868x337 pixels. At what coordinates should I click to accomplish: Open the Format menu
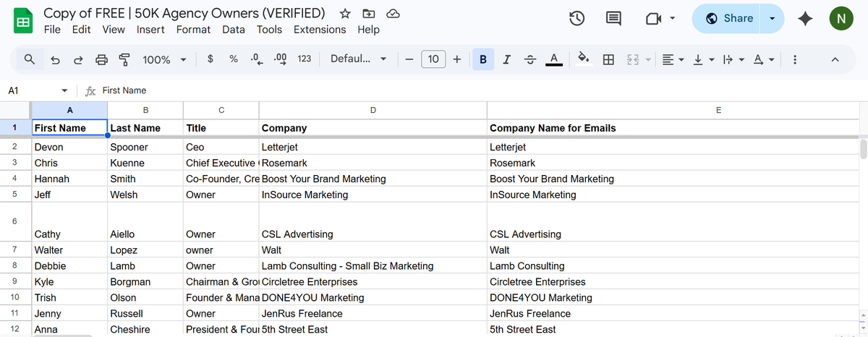click(x=193, y=30)
